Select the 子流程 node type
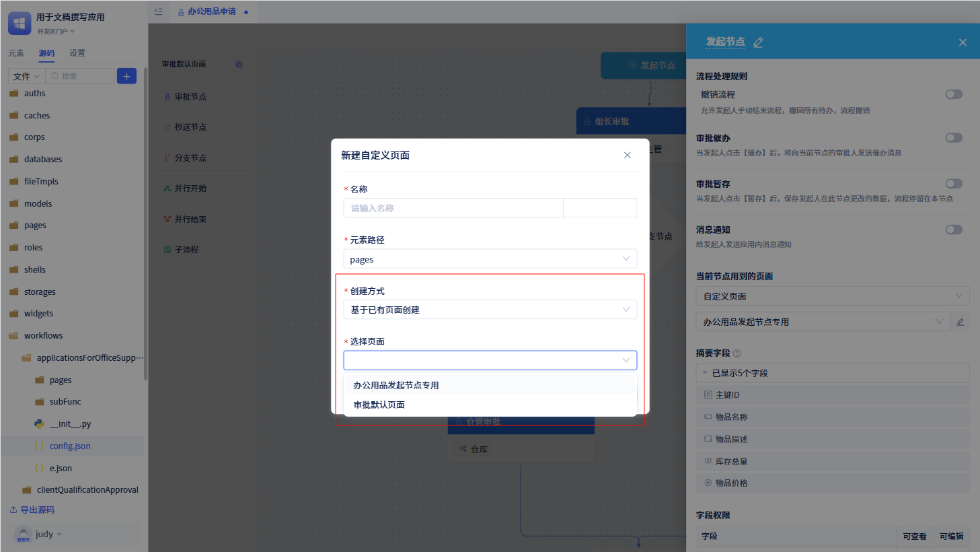Screen dimensions: 980x552 (202, 250)
